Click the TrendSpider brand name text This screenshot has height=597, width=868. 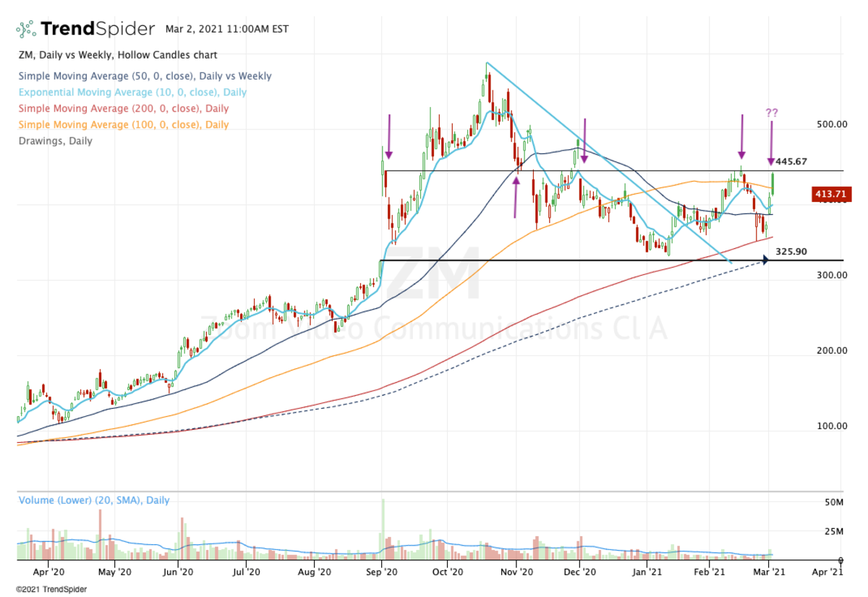click(98, 29)
